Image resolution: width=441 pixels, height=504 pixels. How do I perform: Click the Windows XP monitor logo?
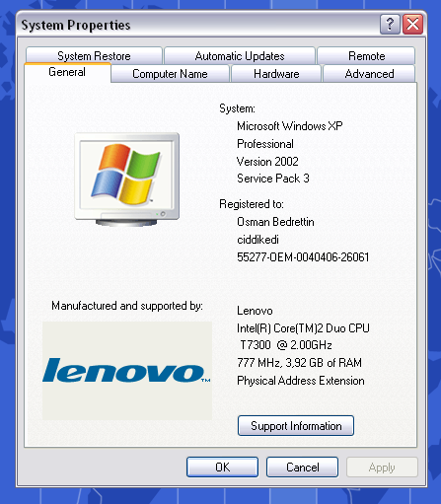click(x=127, y=180)
